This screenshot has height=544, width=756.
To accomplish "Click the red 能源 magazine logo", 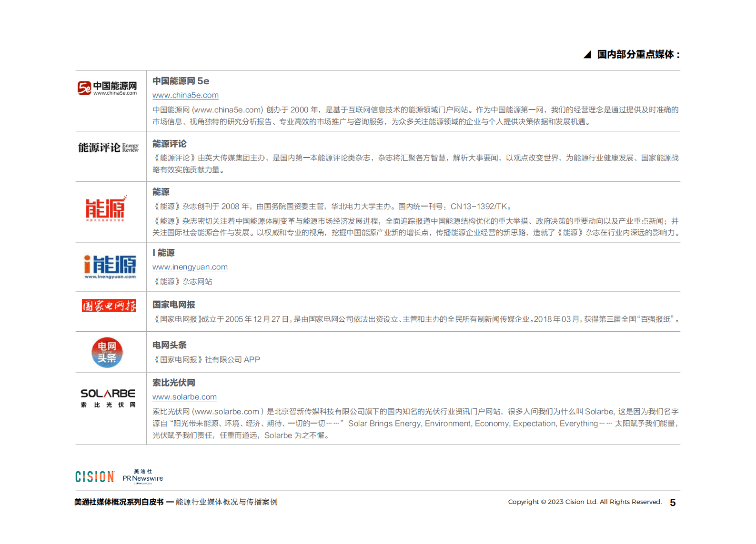I will pyautogui.click(x=106, y=208).
